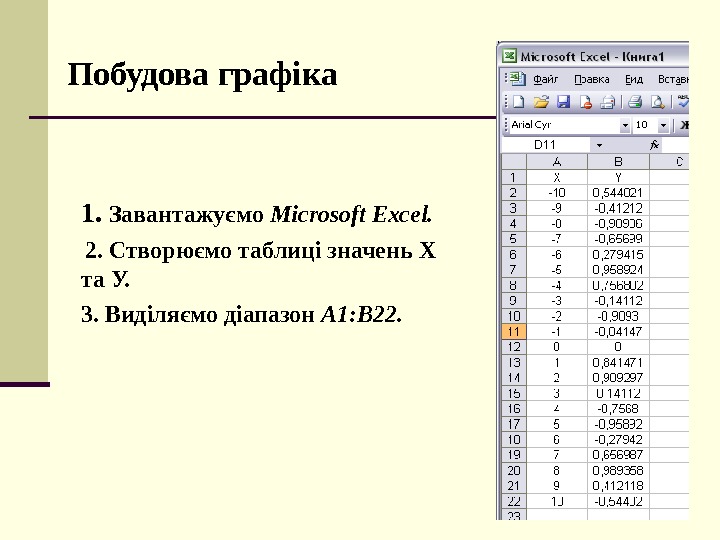
Task: Click column A cell containing -3
Action: point(557,301)
